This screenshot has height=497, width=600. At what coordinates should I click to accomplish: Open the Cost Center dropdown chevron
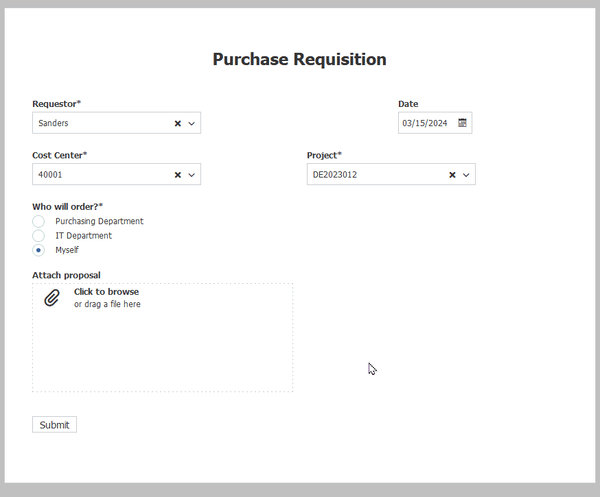(x=192, y=175)
